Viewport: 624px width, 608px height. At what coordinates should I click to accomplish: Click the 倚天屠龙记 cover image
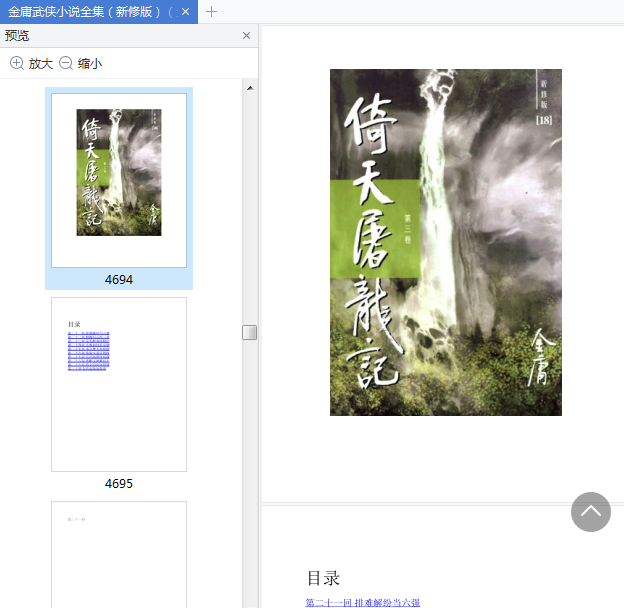446,242
